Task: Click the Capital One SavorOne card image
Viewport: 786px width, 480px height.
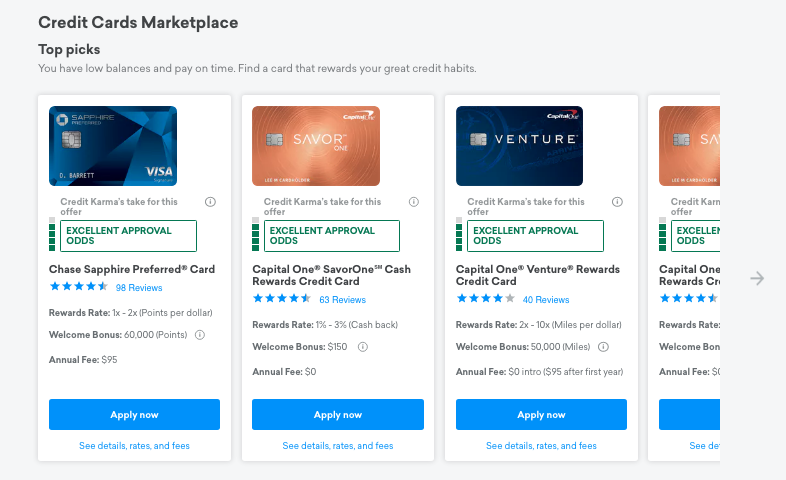Action: point(316,146)
